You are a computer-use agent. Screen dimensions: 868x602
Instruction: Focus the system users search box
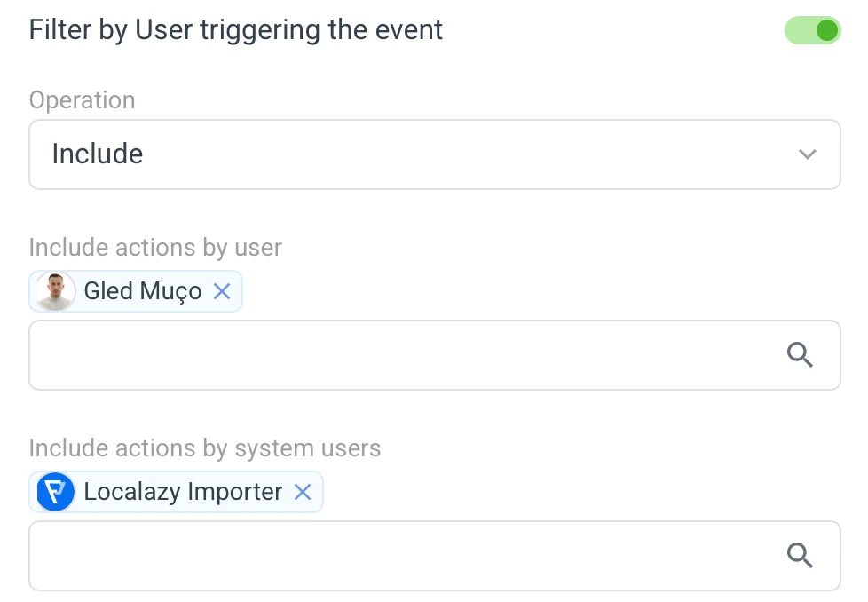coord(399,556)
